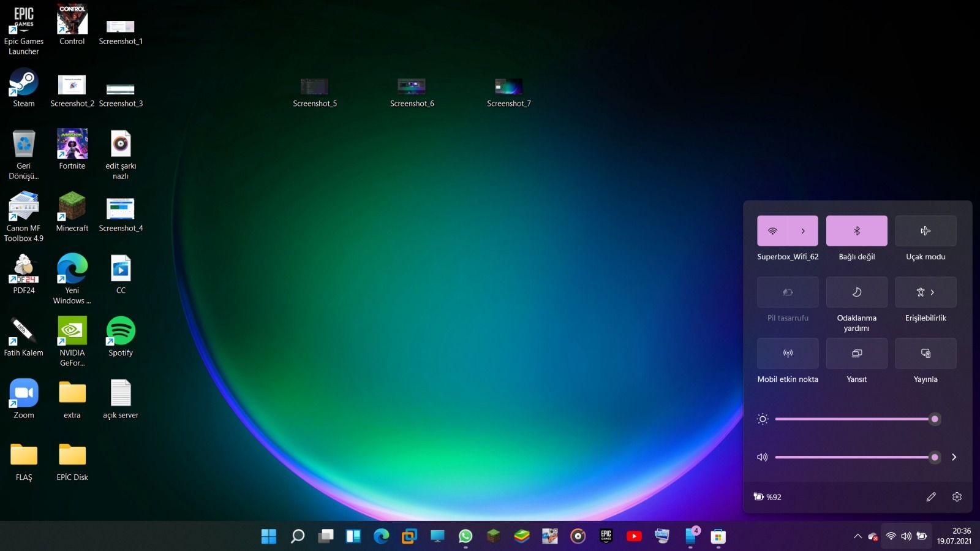Open Settings via quick settings gear

click(957, 497)
